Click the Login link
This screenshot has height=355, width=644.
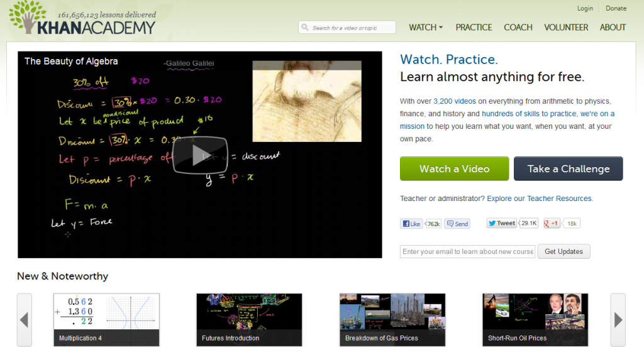pyautogui.click(x=585, y=8)
